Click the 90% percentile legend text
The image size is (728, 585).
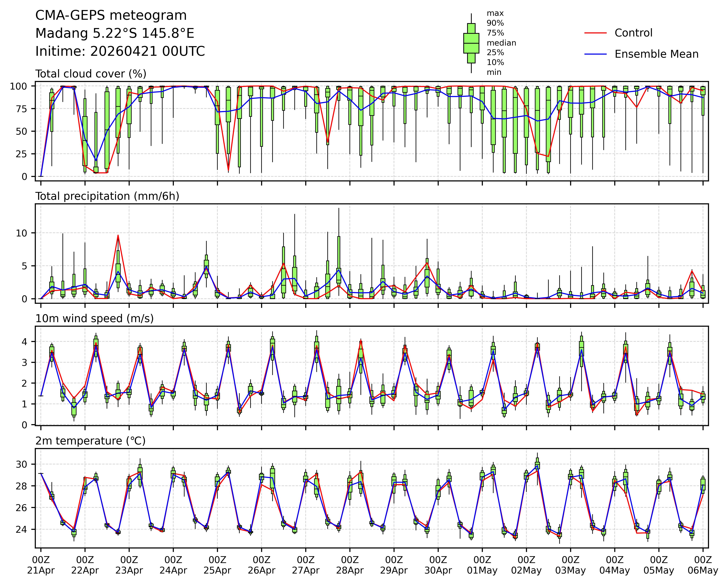[495, 23]
